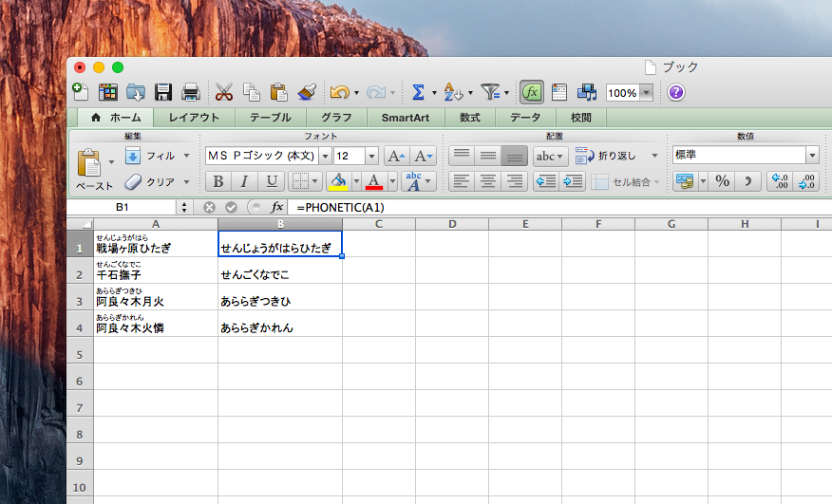Screen dimensions: 832x504
Task: Click the wrap text 折り返し button
Action: point(605,156)
